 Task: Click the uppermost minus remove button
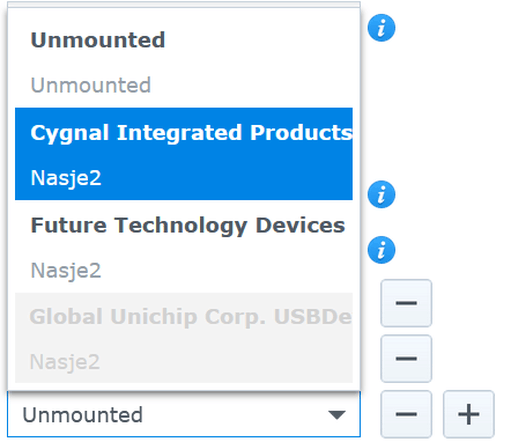pos(406,303)
